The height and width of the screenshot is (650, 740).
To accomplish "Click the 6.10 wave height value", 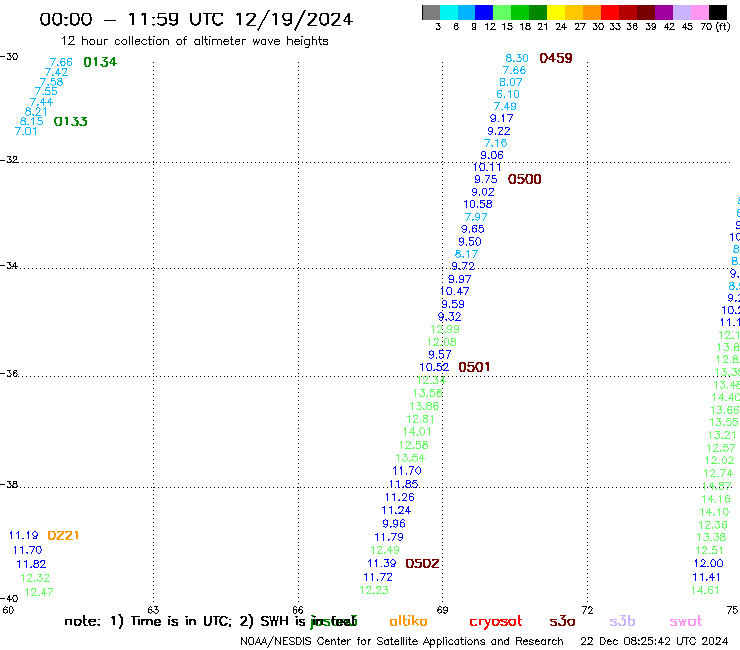I will tap(508, 94).
